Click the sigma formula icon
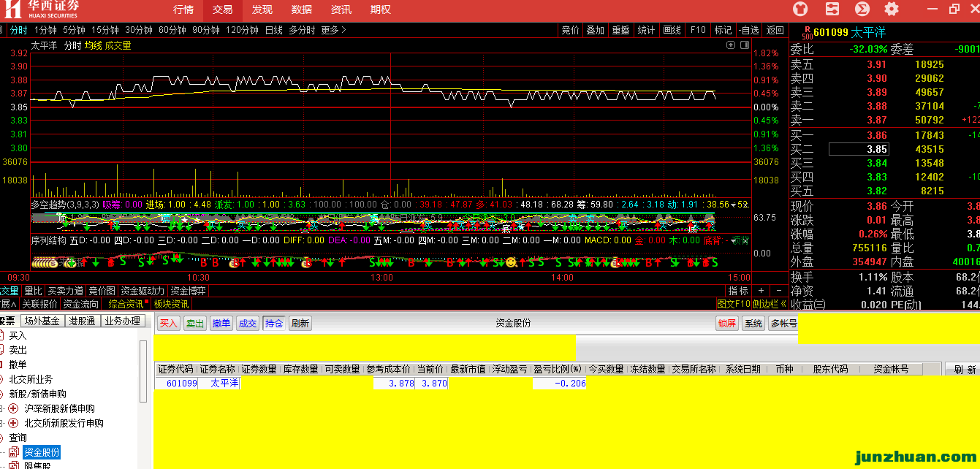This screenshot has width=980, height=469. click(x=862, y=9)
